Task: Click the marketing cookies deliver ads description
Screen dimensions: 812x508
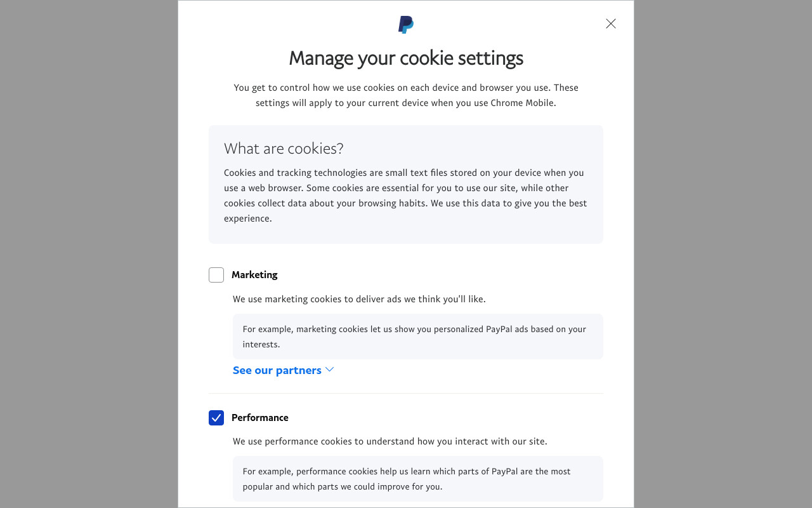Action: (359, 299)
